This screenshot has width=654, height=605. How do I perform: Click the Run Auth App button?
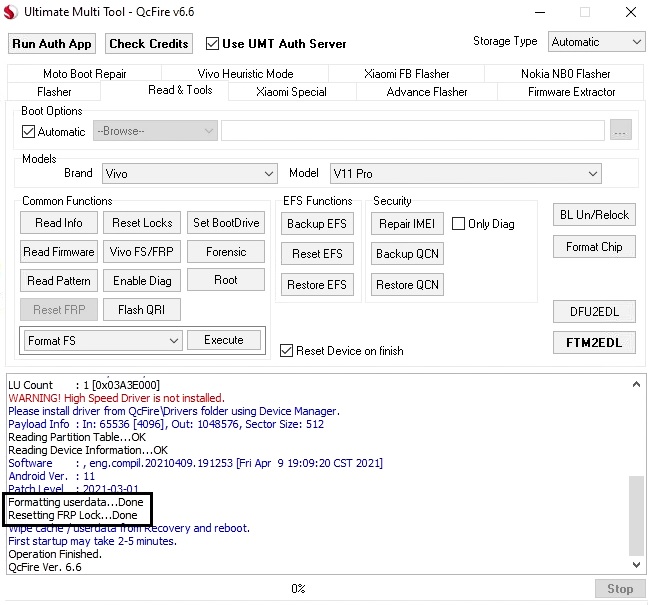click(52, 44)
